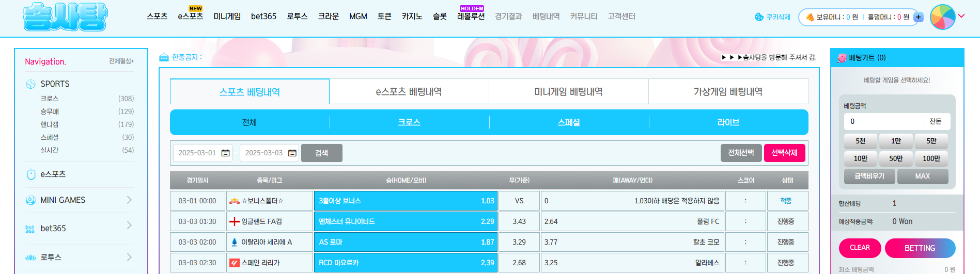Screen dimensions: 980x274
Task: Open 핸디캡 (179) in sidebar
Action: pos(87,124)
